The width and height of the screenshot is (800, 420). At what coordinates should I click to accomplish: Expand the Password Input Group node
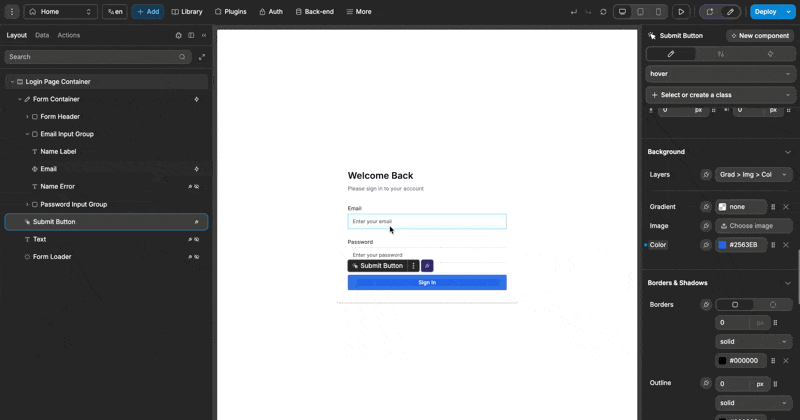pos(27,204)
